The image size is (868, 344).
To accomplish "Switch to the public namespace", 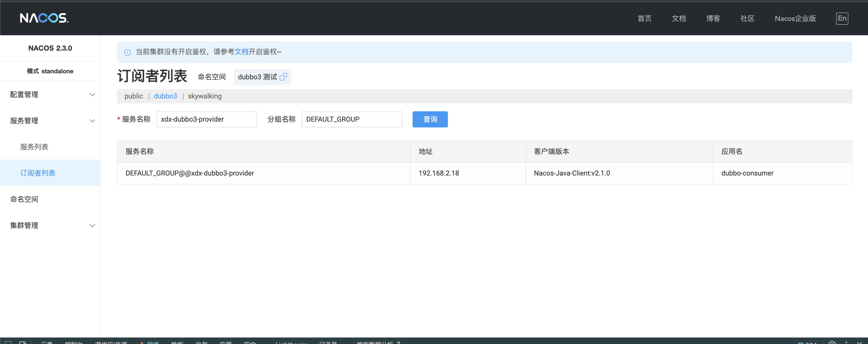I will tap(134, 96).
